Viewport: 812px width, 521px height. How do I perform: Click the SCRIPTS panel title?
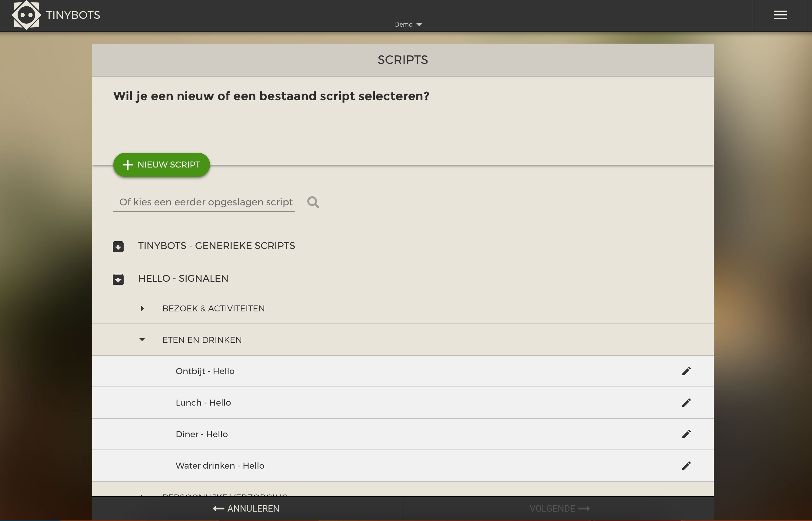point(403,60)
